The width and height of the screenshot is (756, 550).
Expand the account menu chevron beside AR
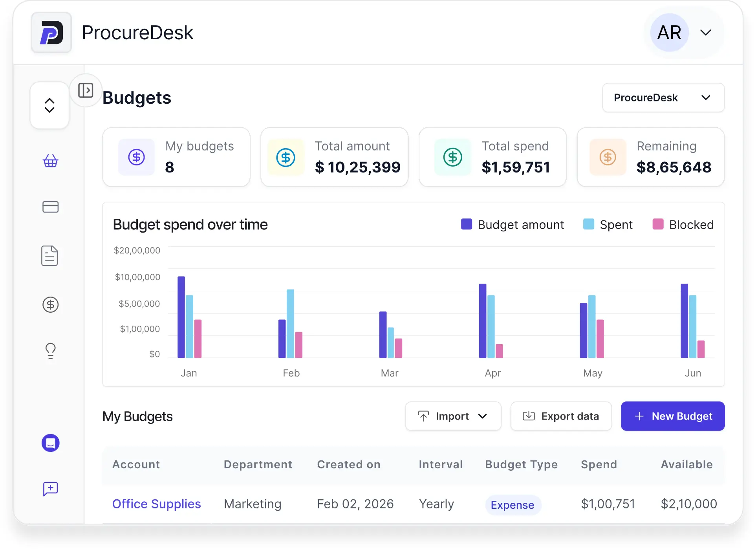click(706, 33)
